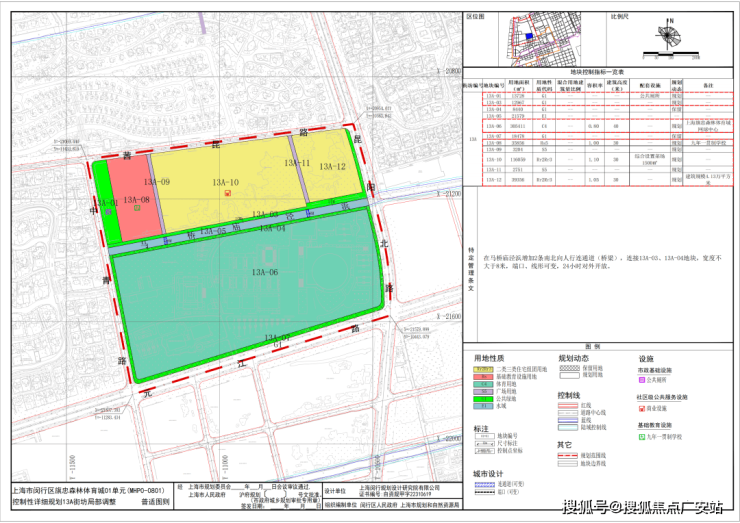
Task: Select the green 九年一贯制学校 icon in the legend
Action: 642,437
